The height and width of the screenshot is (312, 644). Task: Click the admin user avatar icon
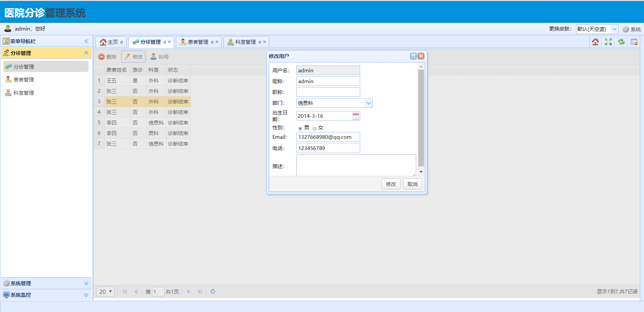pos(8,29)
